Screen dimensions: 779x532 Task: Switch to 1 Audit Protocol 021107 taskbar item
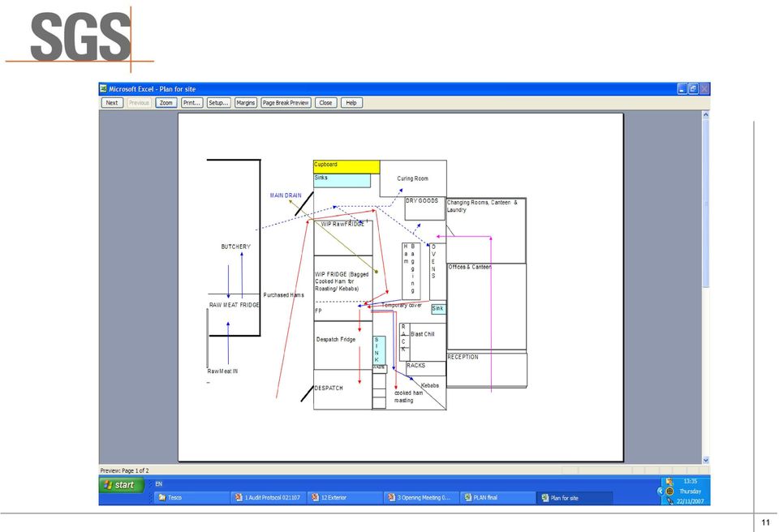click(x=269, y=497)
